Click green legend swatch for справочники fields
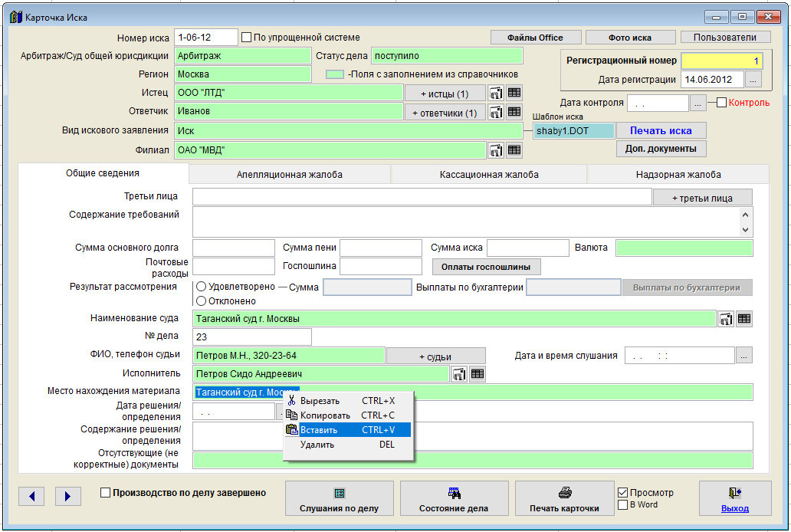791x532 pixels. [334, 74]
